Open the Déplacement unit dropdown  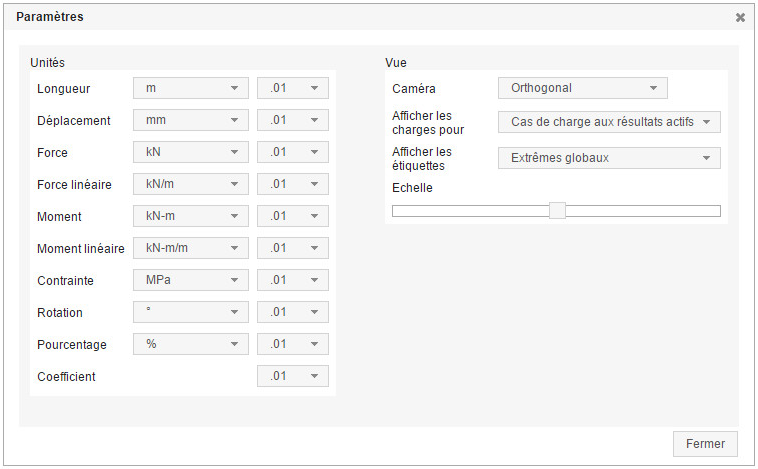pos(190,120)
